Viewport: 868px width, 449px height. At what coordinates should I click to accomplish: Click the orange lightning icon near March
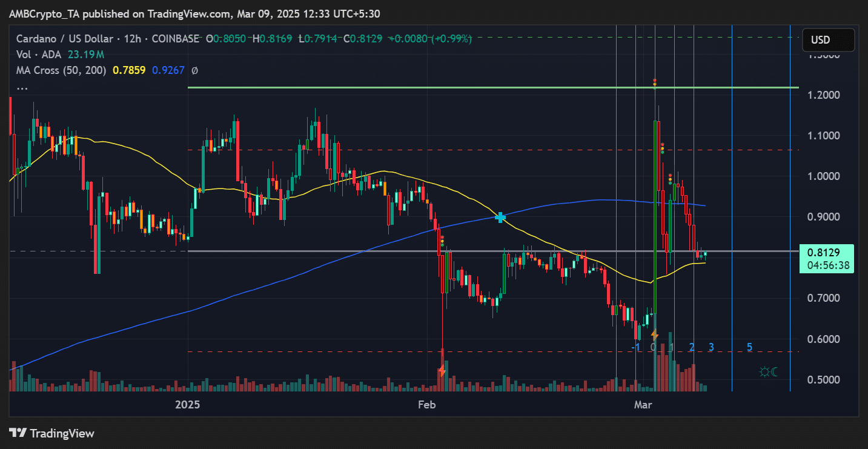[x=654, y=334]
